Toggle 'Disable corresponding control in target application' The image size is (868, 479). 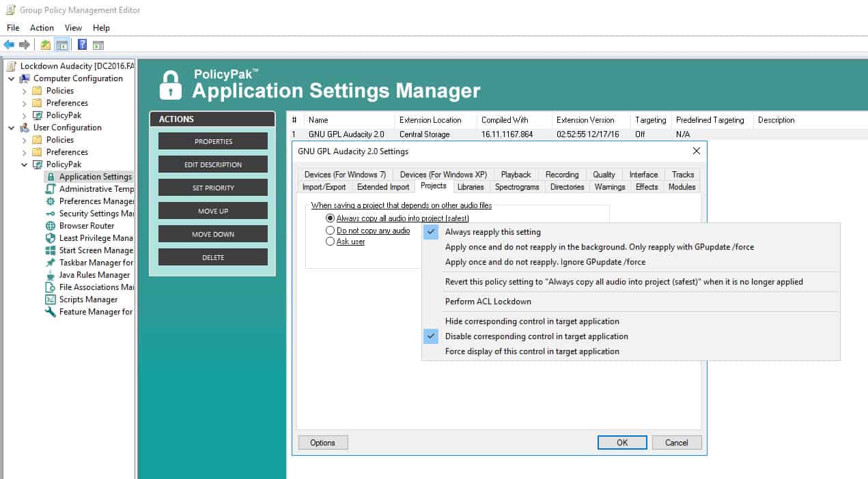click(x=631, y=336)
